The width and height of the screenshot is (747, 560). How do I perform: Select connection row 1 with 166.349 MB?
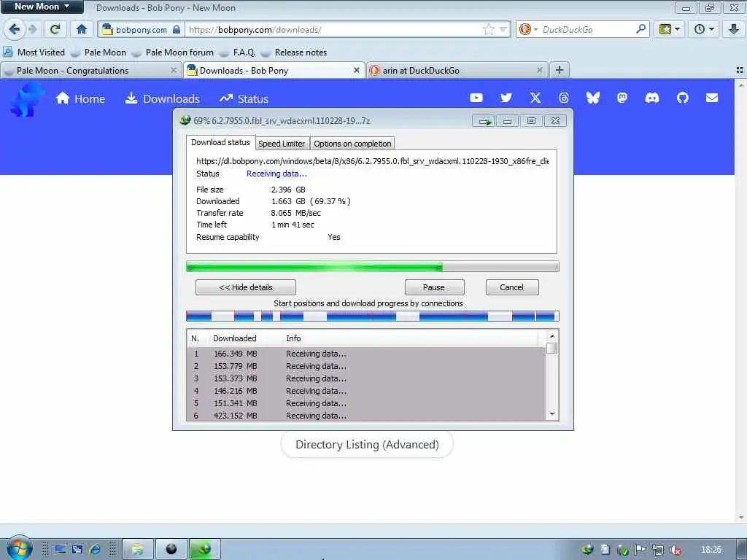366,354
